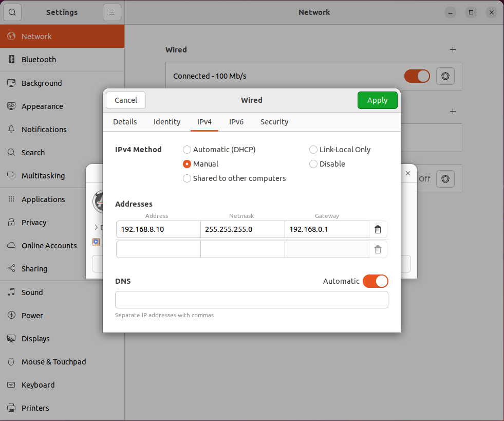Cancel the Wired dialog
Viewport: 504px width, 421px height.
[x=126, y=100]
